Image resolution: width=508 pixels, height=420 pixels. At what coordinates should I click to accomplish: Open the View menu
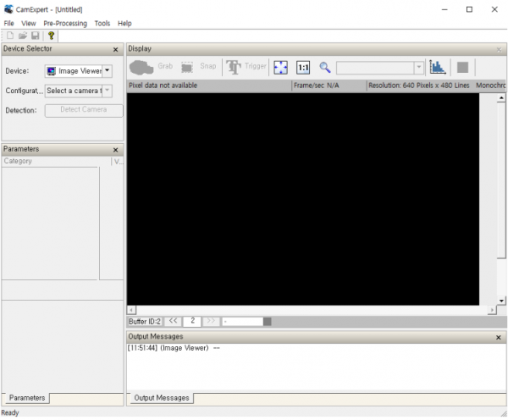pyautogui.click(x=29, y=24)
